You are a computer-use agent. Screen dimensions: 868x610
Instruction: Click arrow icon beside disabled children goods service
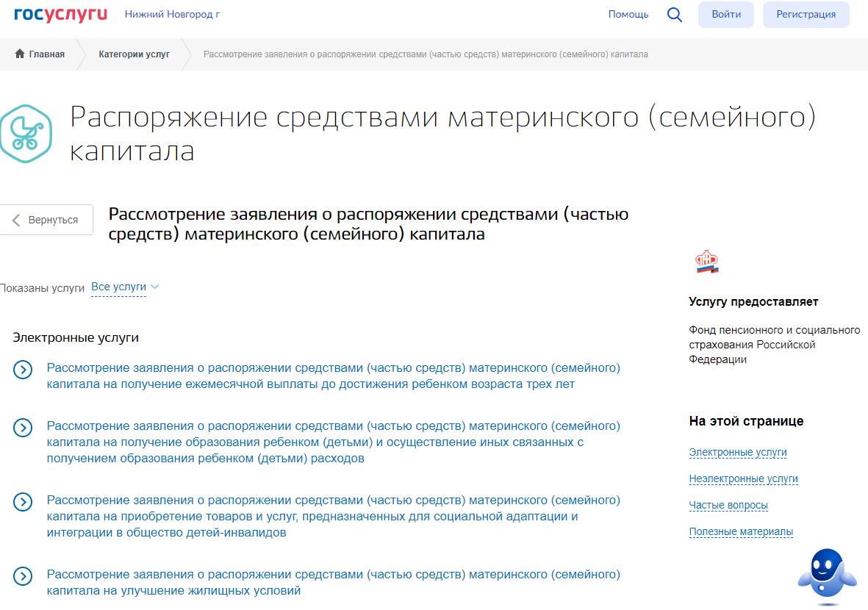[23, 502]
